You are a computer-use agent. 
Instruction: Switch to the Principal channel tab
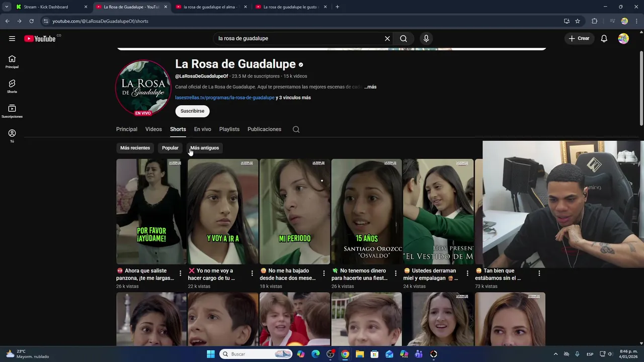127,129
